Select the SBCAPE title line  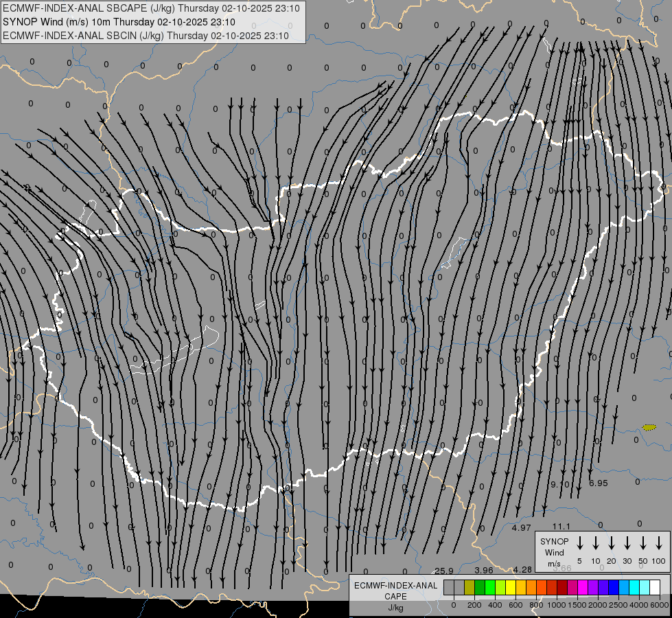[151, 8]
